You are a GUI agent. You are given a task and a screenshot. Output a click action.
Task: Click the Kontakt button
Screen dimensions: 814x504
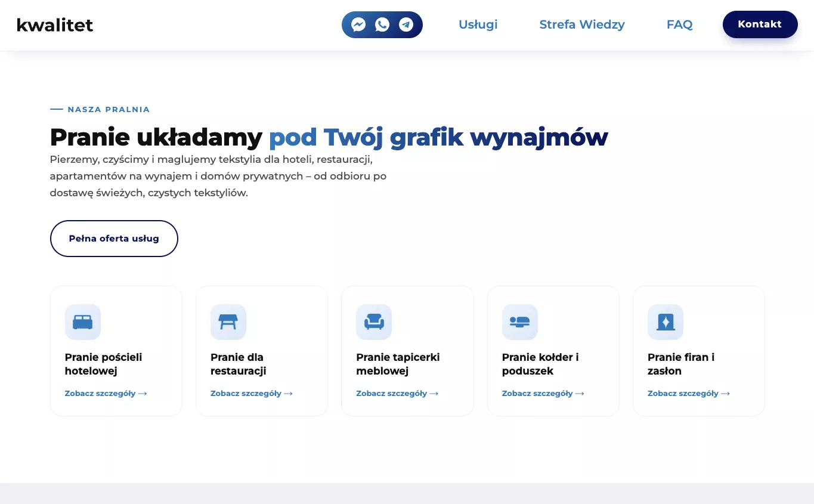pyautogui.click(x=760, y=24)
